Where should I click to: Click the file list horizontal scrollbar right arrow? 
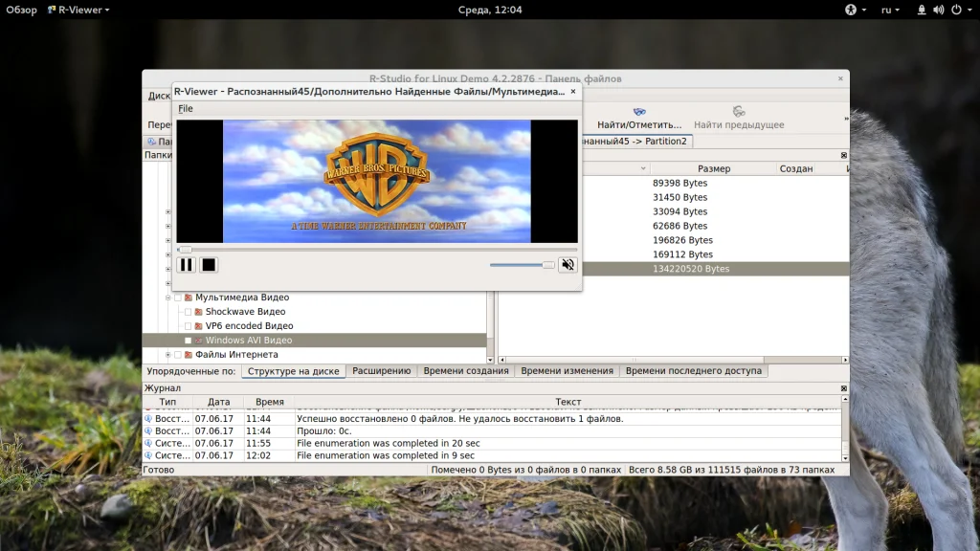[x=845, y=360]
